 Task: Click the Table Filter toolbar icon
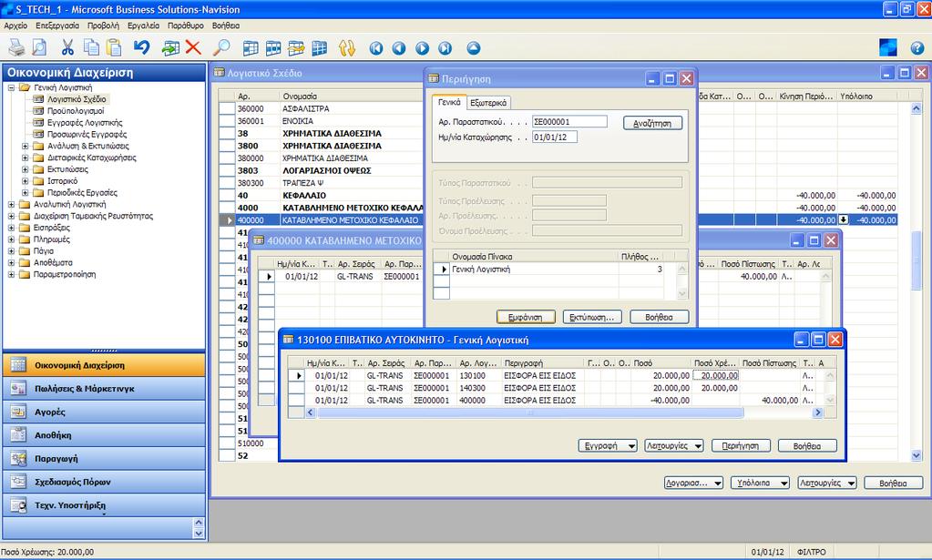click(273, 48)
